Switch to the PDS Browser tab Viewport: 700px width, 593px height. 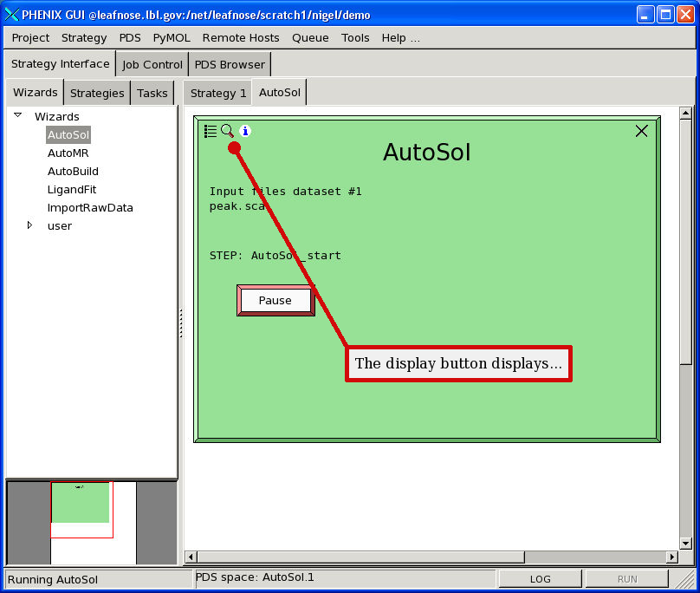230,64
